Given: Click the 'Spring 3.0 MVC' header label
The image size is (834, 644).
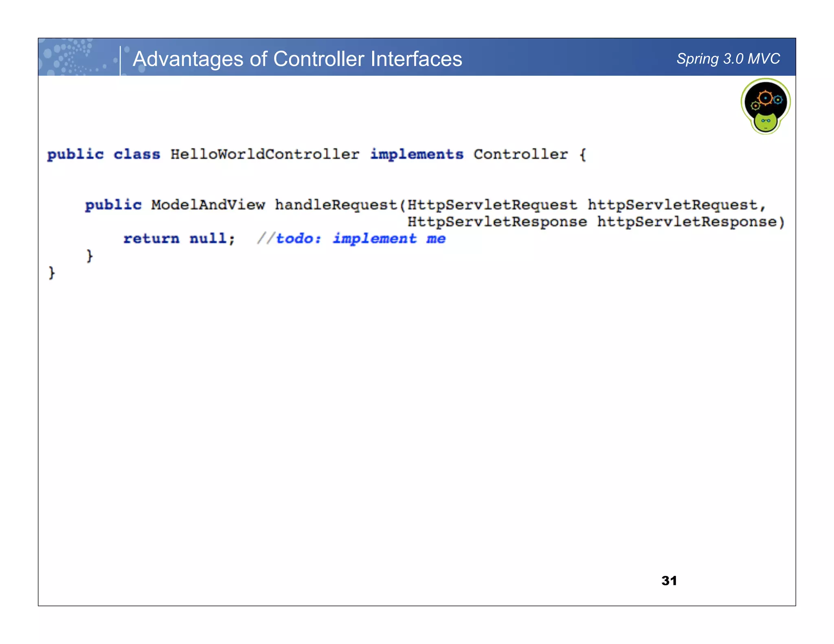Looking at the screenshot, I should [728, 59].
